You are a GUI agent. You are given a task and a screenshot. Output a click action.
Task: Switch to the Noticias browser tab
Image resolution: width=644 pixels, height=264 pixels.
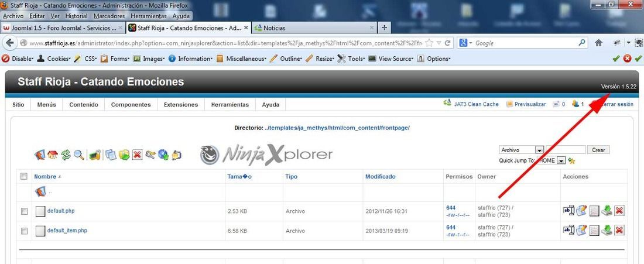314,28
